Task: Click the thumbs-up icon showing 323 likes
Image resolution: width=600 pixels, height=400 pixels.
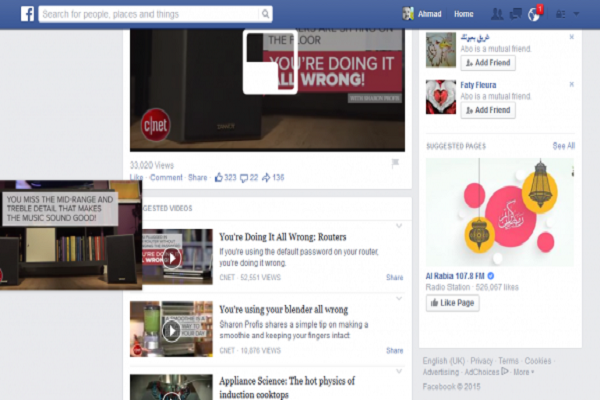Action: (x=218, y=177)
